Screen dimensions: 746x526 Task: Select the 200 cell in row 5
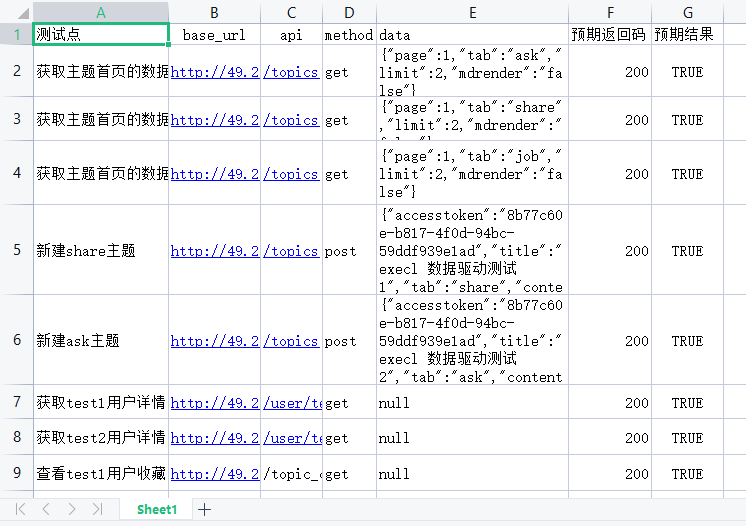point(610,250)
